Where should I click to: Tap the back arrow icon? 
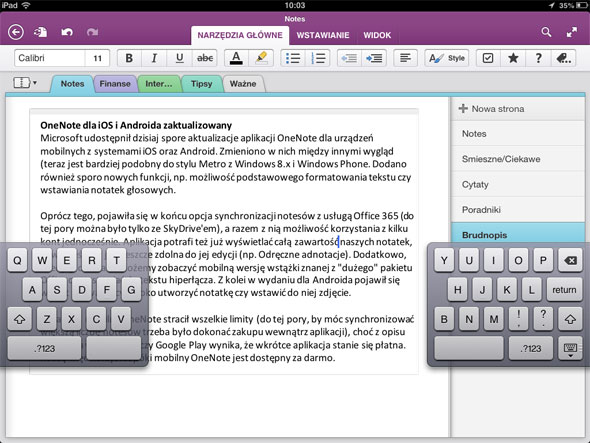16,32
